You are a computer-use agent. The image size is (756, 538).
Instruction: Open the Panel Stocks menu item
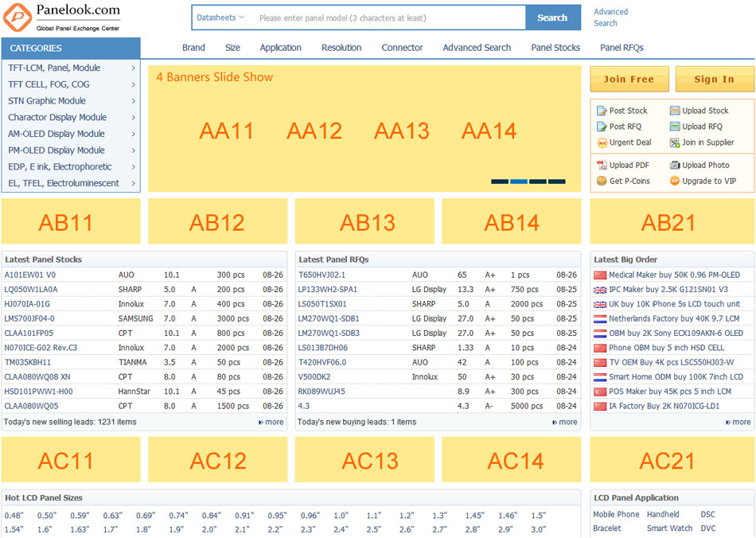point(555,48)
